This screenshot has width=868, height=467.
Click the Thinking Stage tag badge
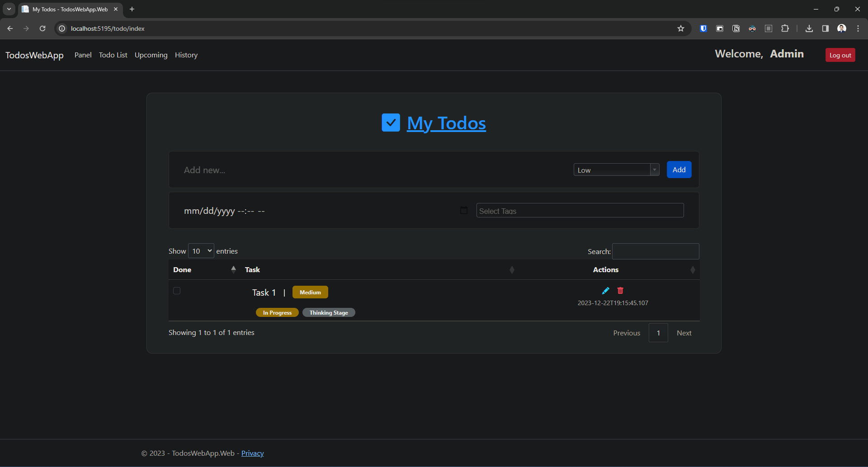[x=329, y=312]
